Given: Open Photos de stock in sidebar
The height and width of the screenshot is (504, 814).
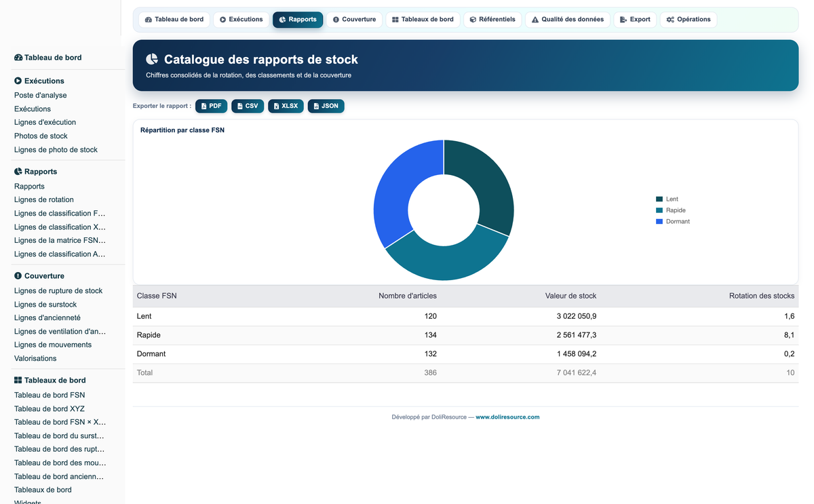Looking at the screenshot, I should pyautogui.click(x=41, y=136).
